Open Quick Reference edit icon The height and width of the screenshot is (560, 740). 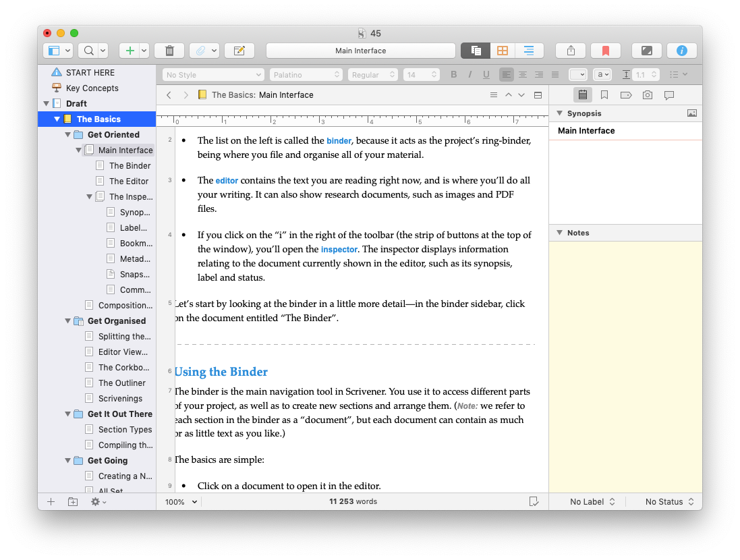pyautogui.click(x=239, y=51)
